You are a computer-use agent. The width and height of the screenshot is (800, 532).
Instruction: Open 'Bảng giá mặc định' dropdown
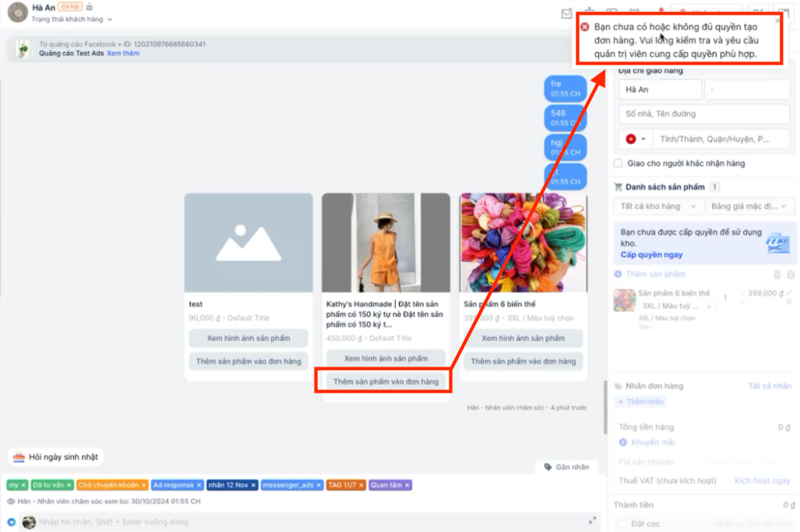coord(749,206)
